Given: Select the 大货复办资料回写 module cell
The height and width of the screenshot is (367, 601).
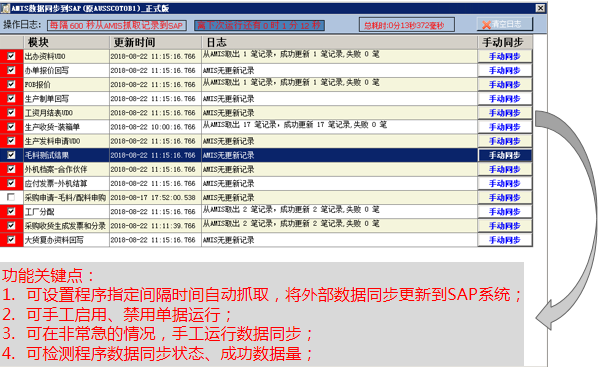Looking at the screenshot, I should click(67, 240).
